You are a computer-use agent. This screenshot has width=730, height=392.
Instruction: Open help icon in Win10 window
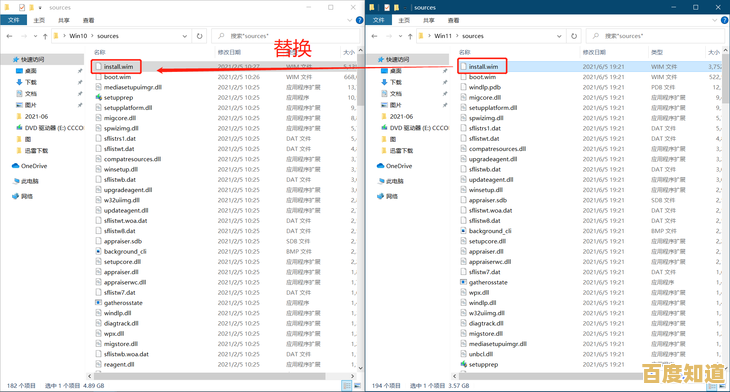tap(359, 20)
